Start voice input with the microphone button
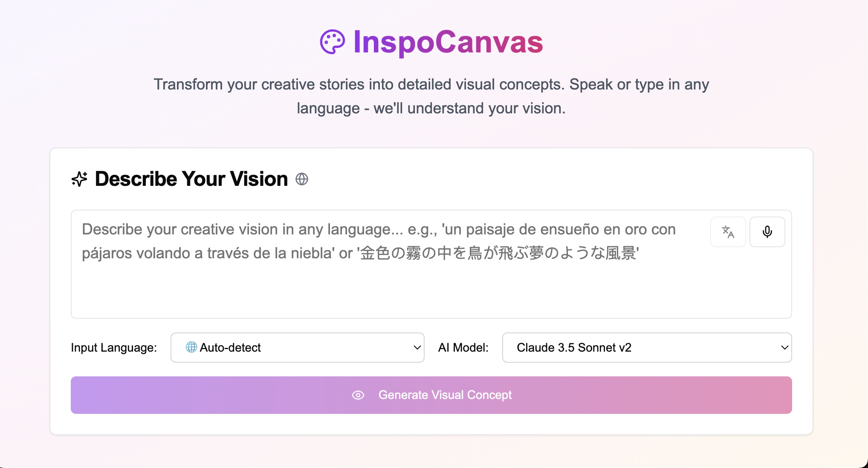Viewport: 868px width, 468px height. click(x=767, y=232)
